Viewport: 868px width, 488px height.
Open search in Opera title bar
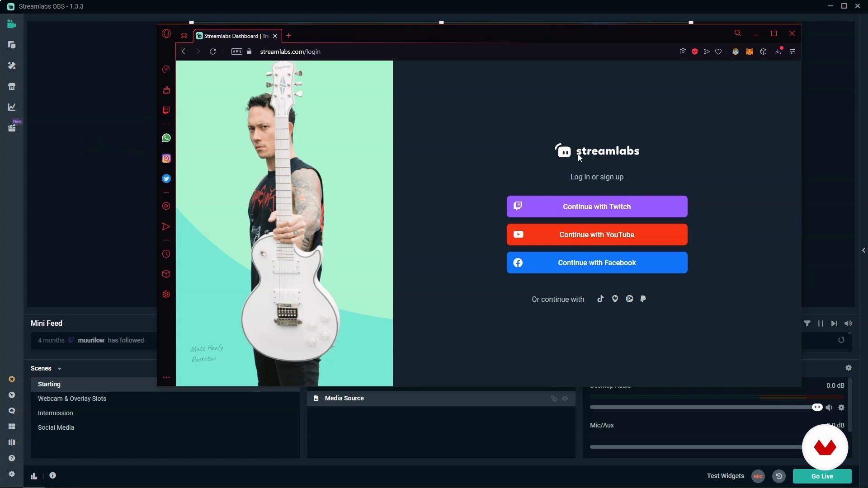pos(738,33)
